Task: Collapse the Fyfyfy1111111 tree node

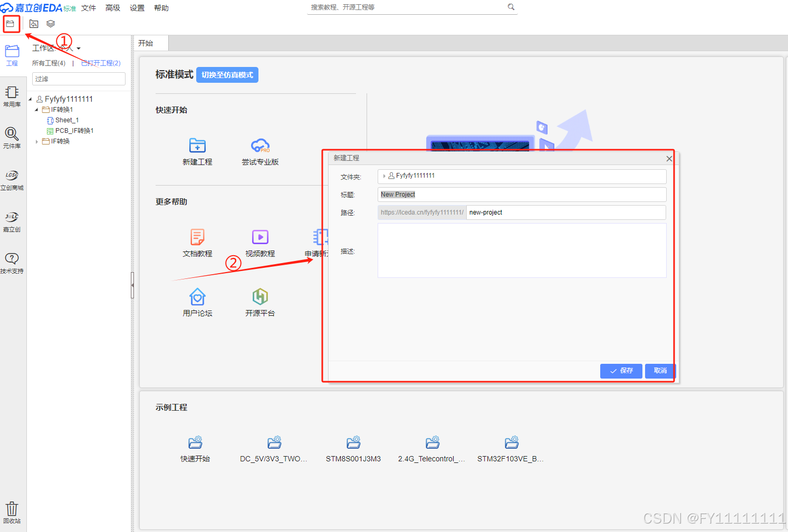Action: (x=30, y=99)
